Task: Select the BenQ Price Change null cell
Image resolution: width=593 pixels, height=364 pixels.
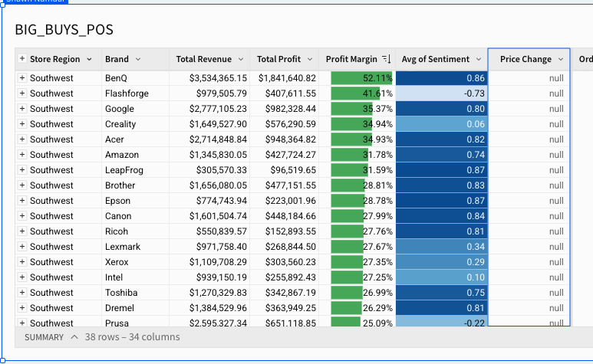Action: tap(529, 78)
